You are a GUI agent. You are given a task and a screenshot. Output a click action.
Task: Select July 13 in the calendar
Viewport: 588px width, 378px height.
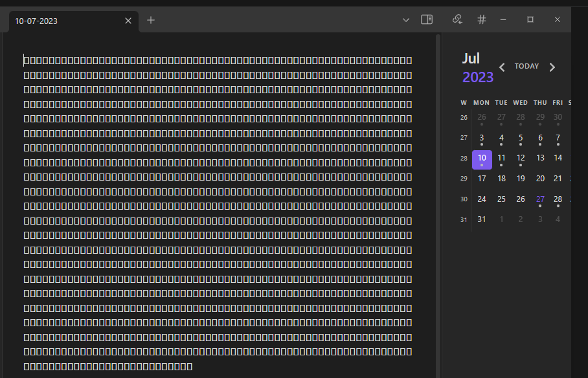pyautogui.click(x=540, y=159)
